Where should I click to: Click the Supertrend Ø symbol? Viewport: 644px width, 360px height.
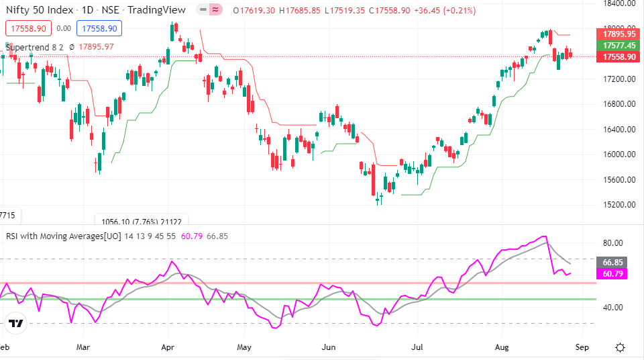tap(71, 47)
